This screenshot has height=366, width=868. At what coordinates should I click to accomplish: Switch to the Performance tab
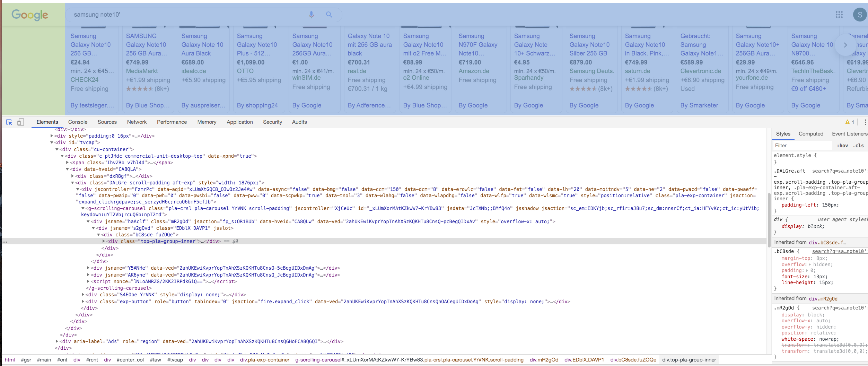[172, 122]
